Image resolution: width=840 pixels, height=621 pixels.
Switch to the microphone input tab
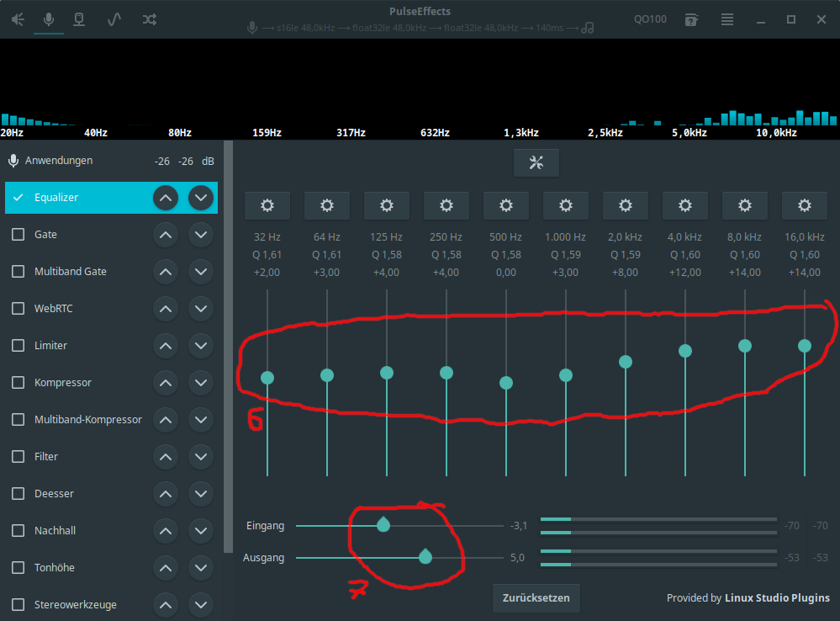(x=49, y=19)
